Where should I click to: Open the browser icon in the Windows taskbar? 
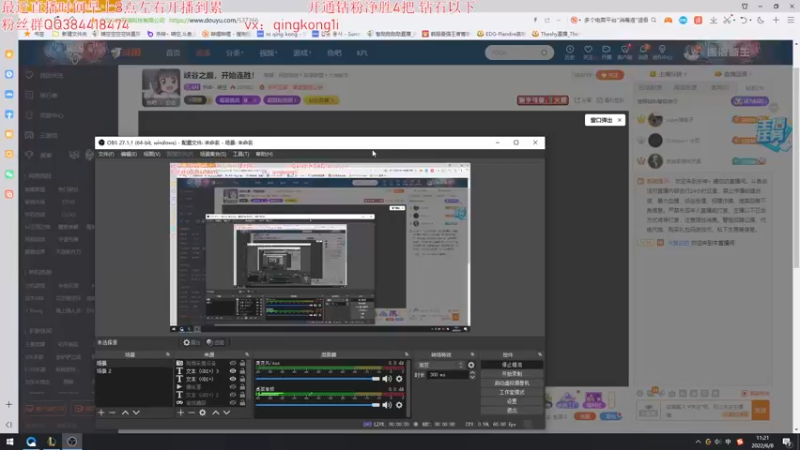[31, 441]
